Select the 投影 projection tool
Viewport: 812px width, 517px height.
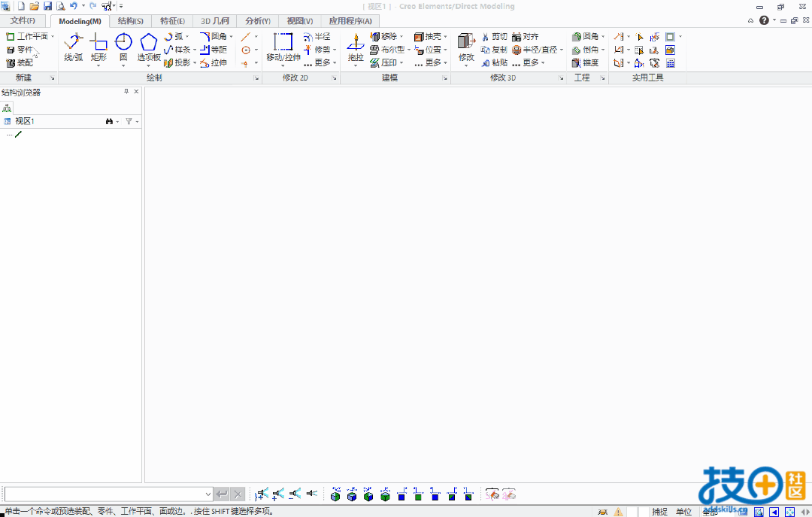click(x=177, y=62)
